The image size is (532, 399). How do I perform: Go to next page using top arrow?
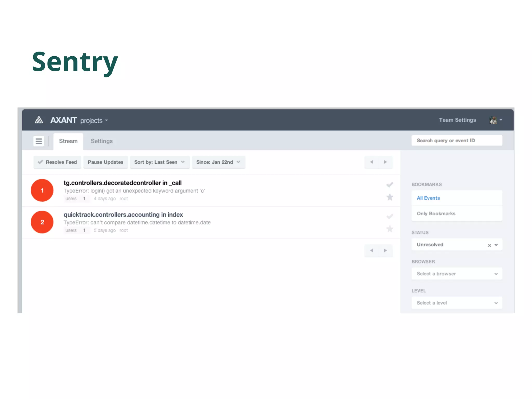point(385,162)
